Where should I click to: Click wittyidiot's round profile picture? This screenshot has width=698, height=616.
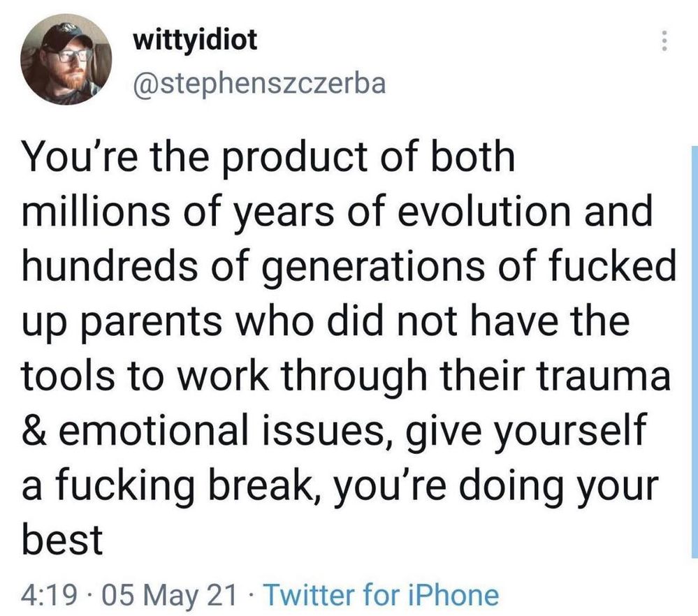pos(66,59)
